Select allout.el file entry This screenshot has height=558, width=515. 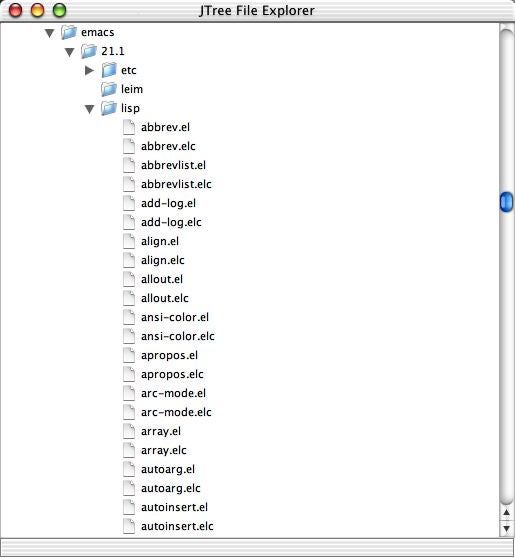162,279
